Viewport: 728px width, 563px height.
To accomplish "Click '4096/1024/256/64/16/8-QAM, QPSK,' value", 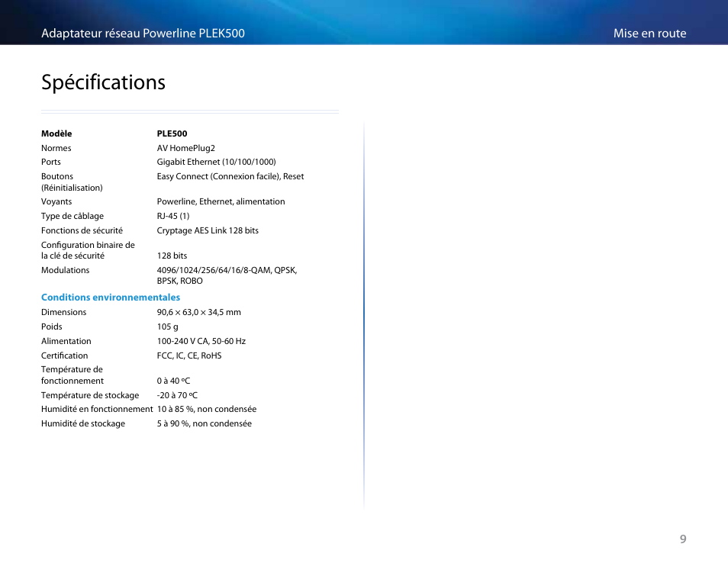I will (x=227, y=270).
